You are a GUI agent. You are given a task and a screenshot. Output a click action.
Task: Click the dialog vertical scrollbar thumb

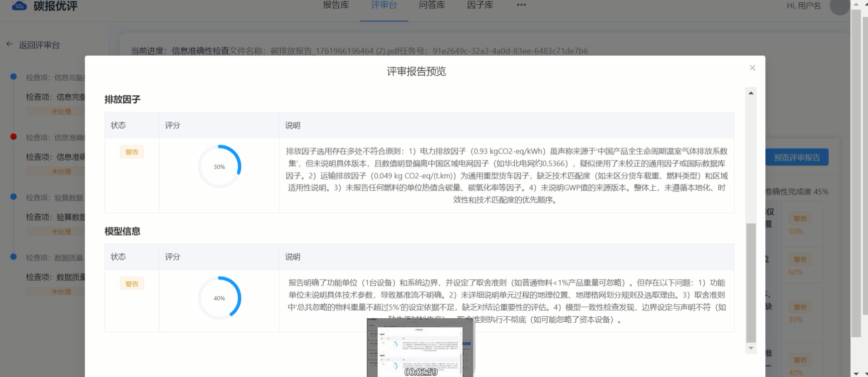click(x=751, y=282)
